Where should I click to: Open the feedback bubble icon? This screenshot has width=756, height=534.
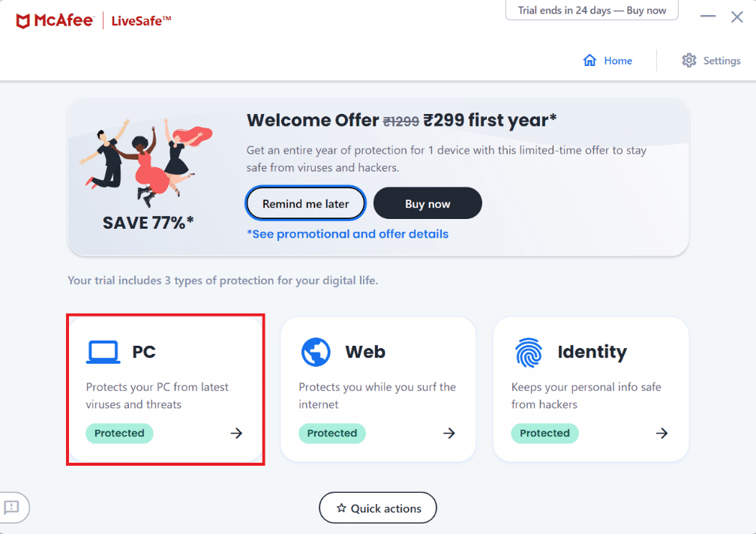[10, 508]
